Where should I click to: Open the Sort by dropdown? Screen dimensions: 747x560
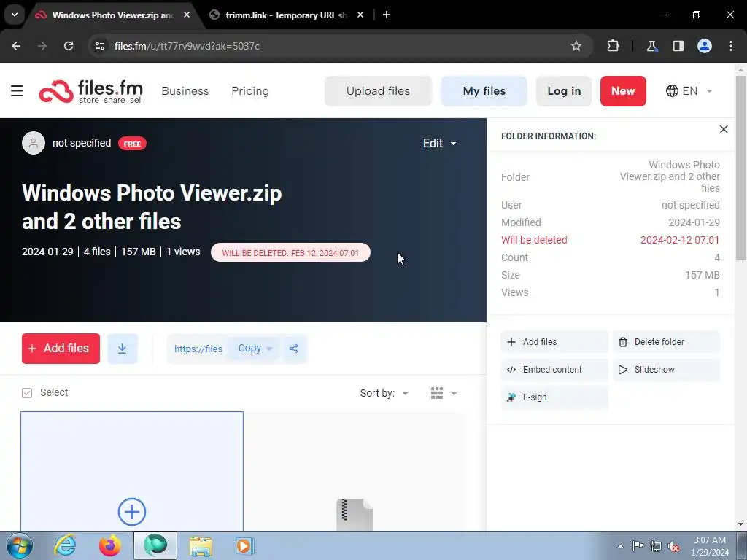(x=384, y=393)
